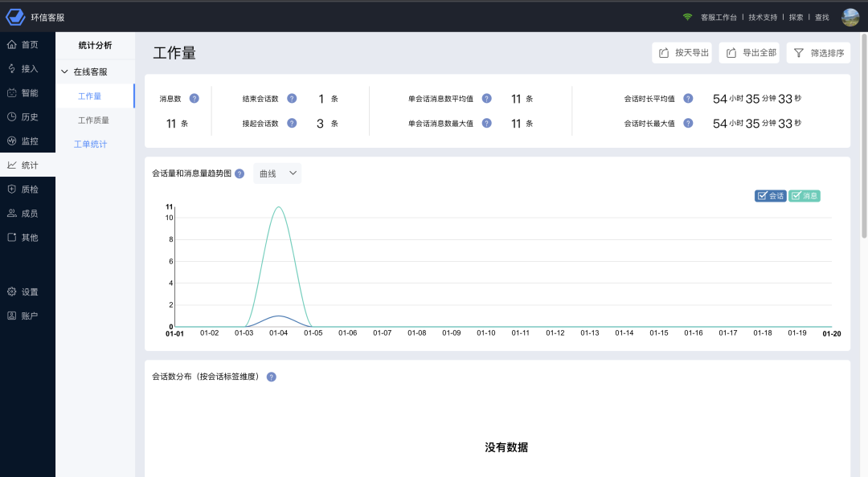The height and width of the screenshot is (477, 868).
Task: Toggle the 消息 legend checkbox
Action: click(x=804, y=195)
